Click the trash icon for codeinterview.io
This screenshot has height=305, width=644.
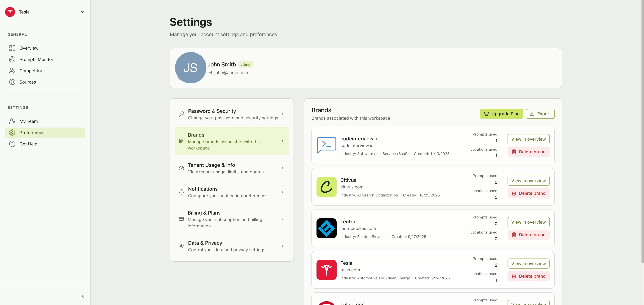tap(514, 152)
